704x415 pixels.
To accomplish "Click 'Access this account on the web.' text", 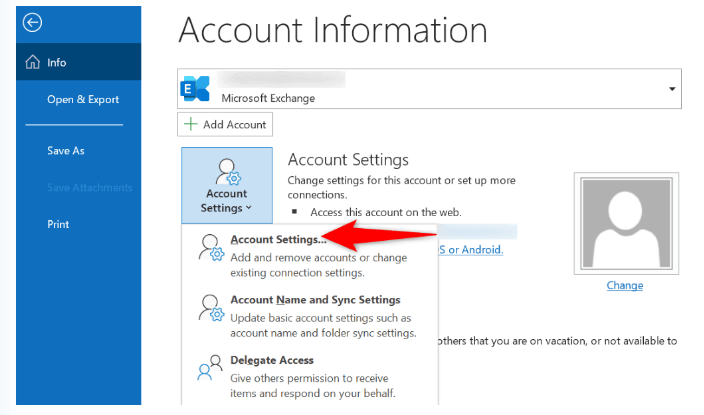I will [386, 212].
